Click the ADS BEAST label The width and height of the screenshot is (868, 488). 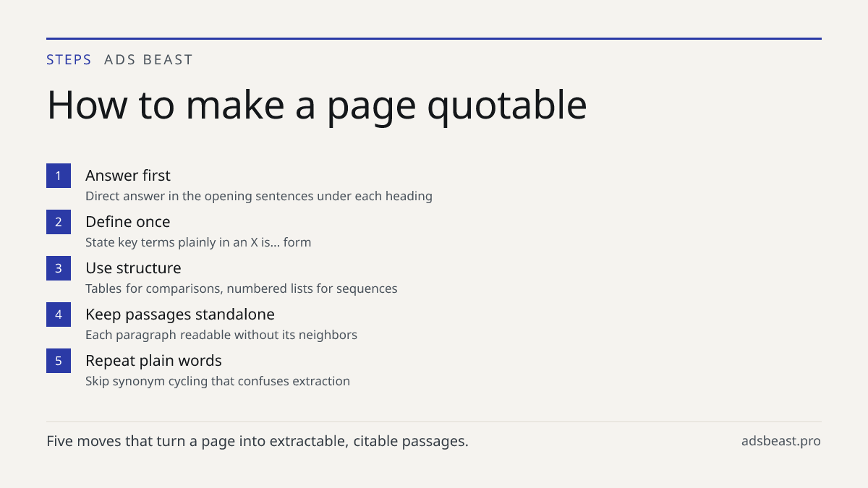(148, 60)
